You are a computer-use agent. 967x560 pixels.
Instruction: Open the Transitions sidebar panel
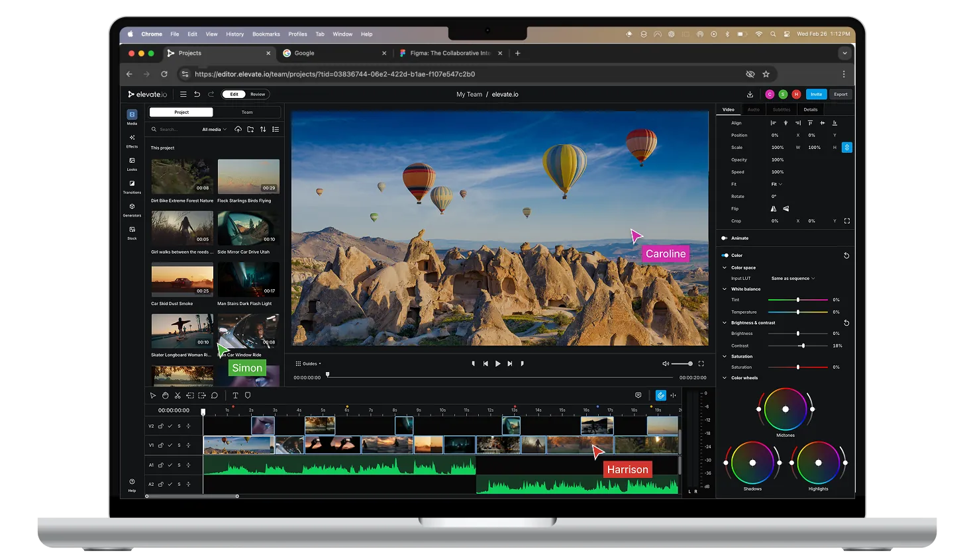click(132, 187)
